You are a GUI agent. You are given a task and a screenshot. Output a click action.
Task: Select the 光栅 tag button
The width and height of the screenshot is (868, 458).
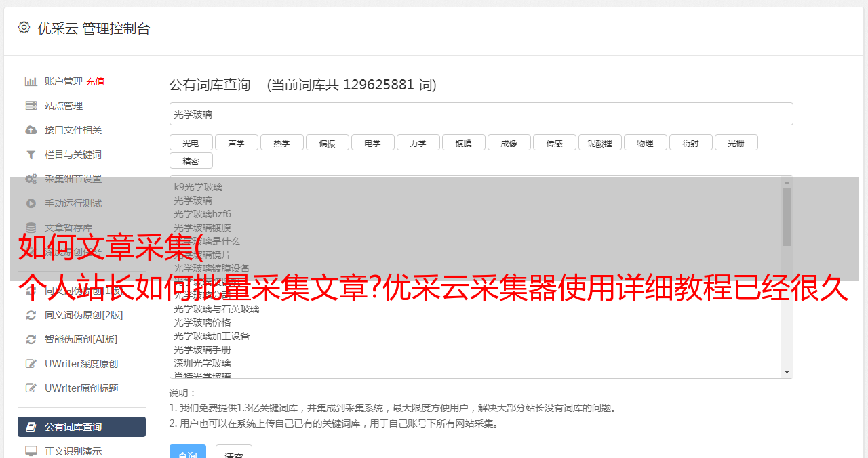736,142
